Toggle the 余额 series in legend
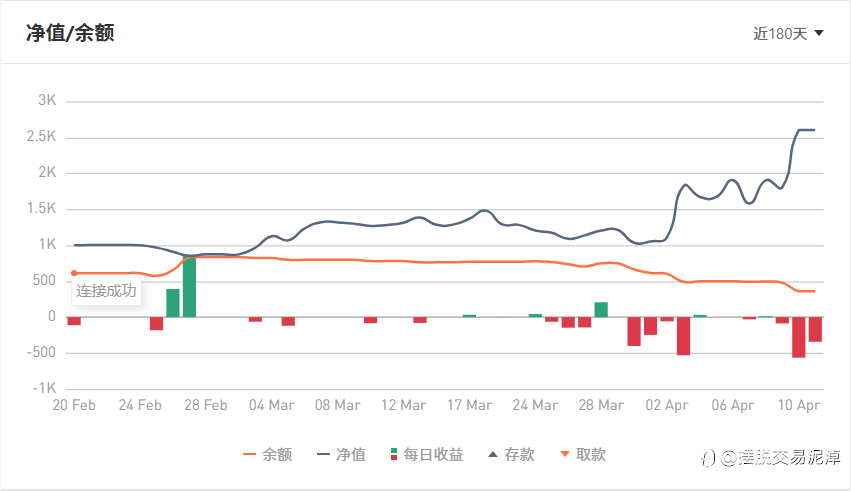Image resolution: width=851 pixels, height=491 pixels. pyautogui.click(x=277, y=454)
